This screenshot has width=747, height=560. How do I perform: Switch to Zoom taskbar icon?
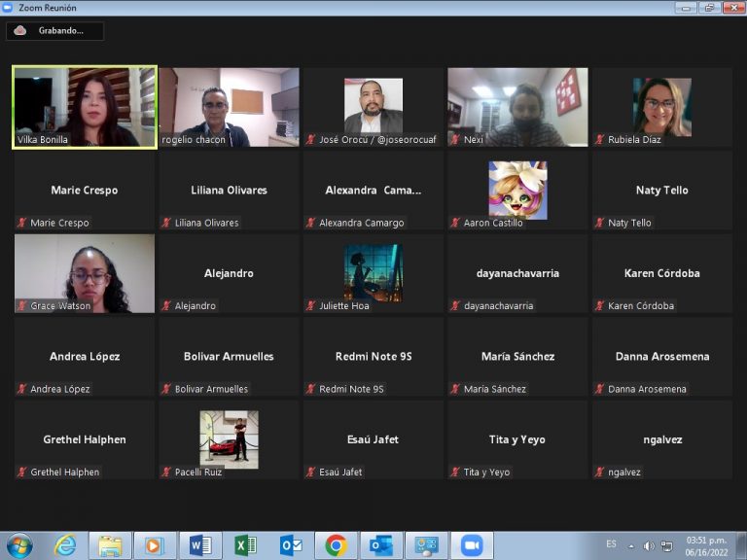pos(472,545)
